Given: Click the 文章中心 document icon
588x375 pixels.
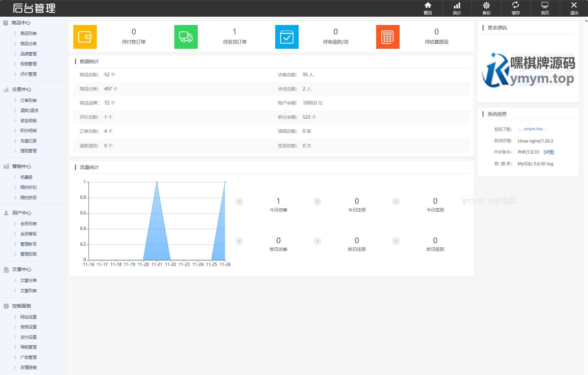Looking at the screenshot, I should (x=6, y=270).
